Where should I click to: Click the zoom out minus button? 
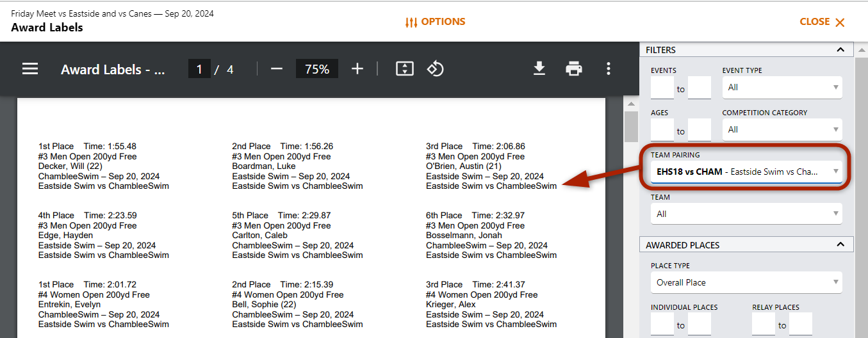pos(277,69)
